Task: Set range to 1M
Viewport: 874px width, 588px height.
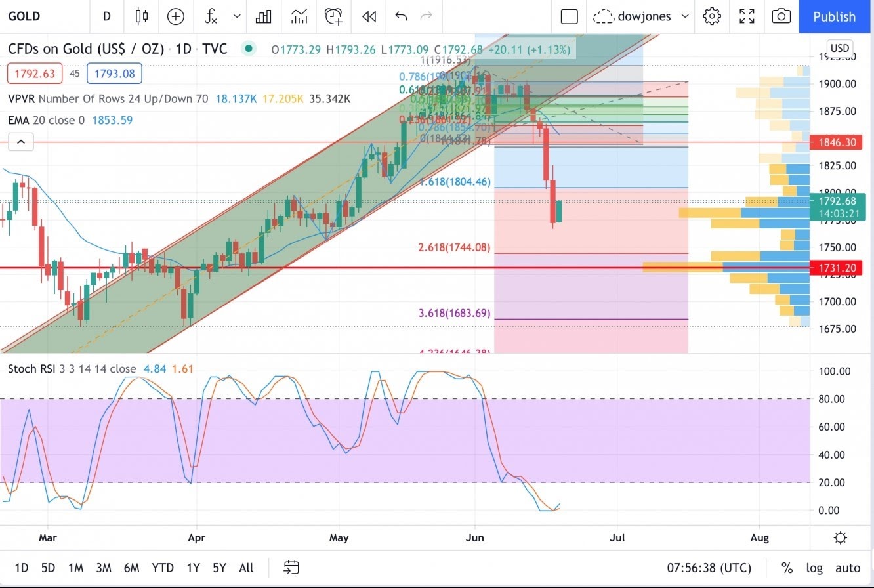Action: 75,568
